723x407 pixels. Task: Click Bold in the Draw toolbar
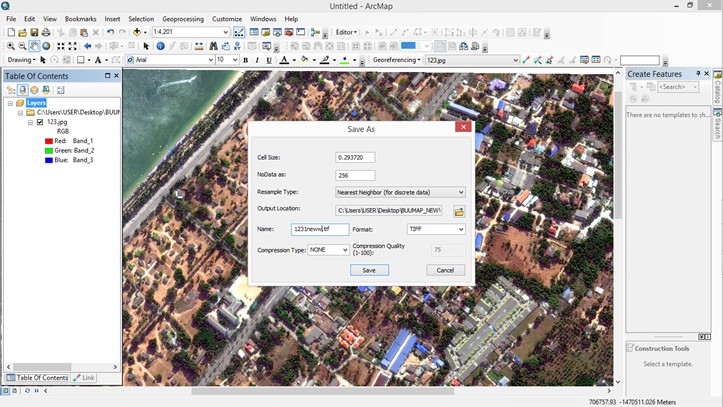coord(246,60)
